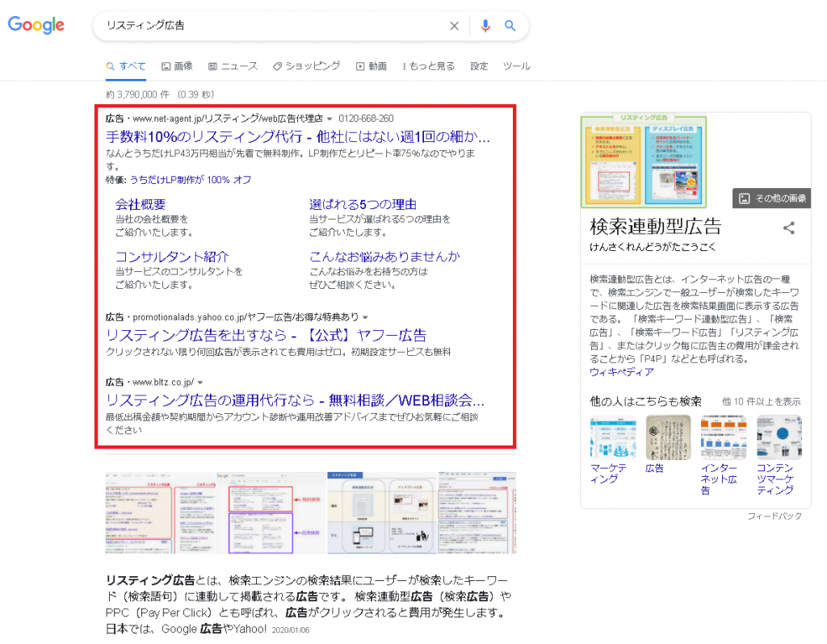Click the magnifier search button
827x644 pixels.
point(510,25)
